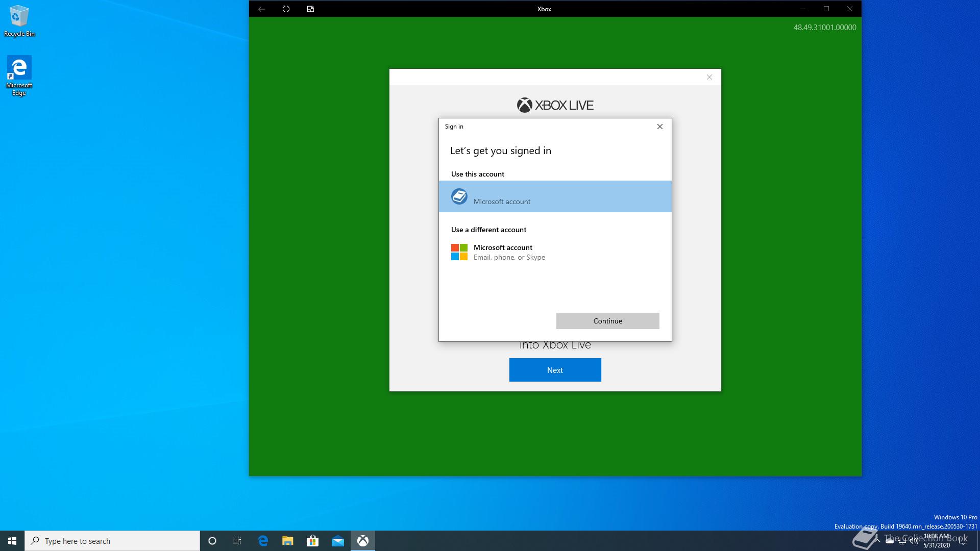Open the Action Center notifications

(963, 541)
